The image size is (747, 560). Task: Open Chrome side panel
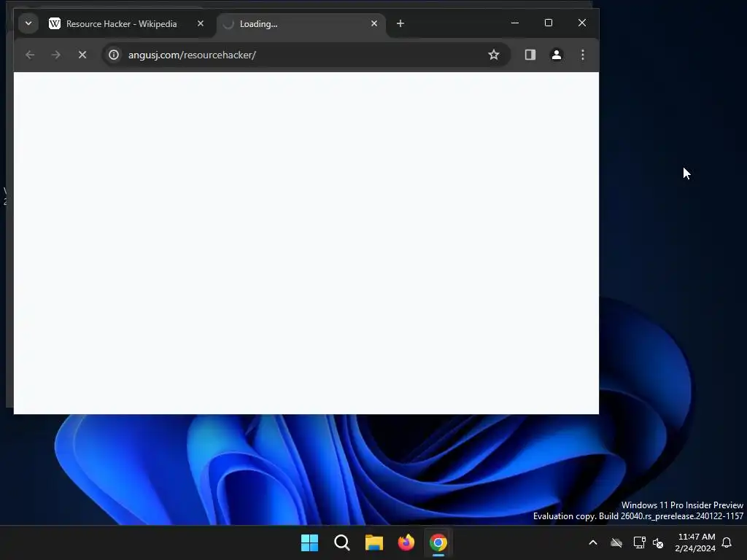point(530,55)
